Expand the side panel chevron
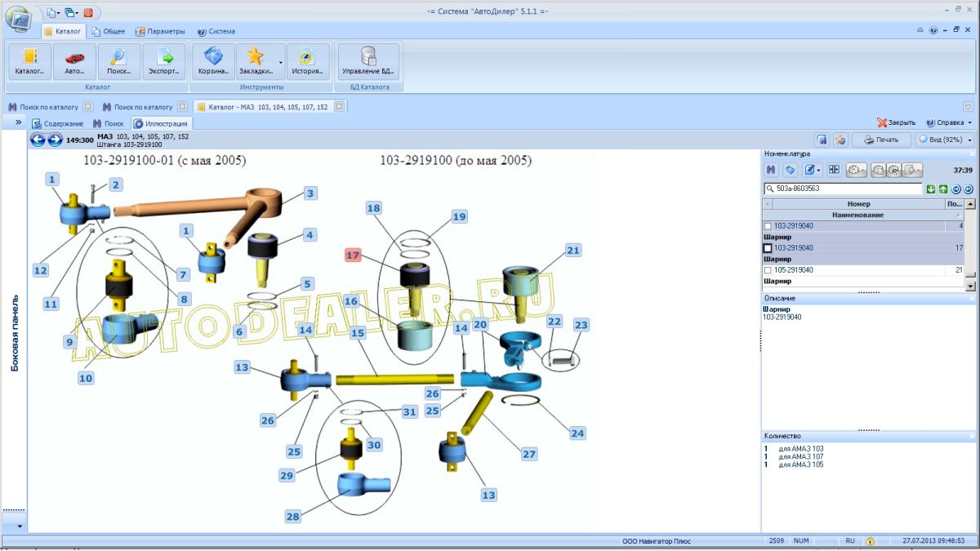The width and height of the screenshot is (980, 551). coord(19,122)
